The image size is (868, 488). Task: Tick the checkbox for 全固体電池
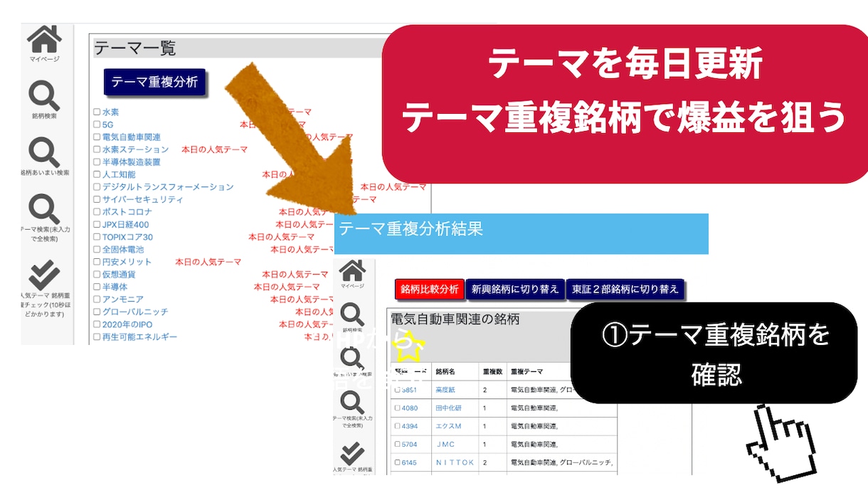[x=97, y=249]
